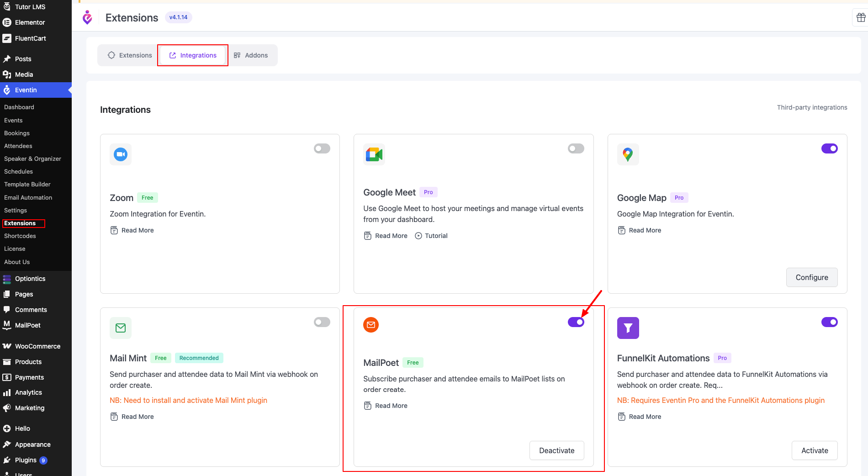This screenshot has width=868, height=476.
Task: Click the FunnelKit Activate button
Action: tap(815, 450)
